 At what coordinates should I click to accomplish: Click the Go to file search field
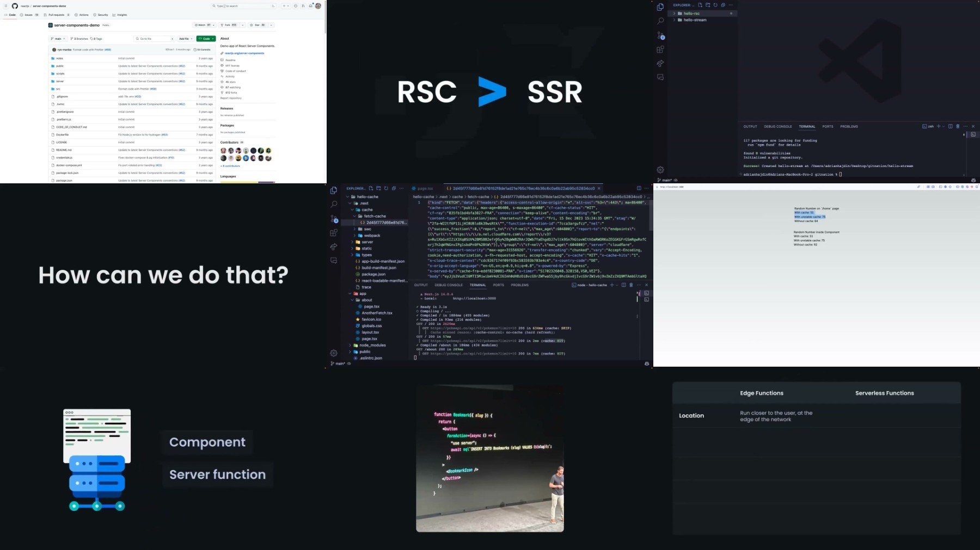tap(155, 39)
